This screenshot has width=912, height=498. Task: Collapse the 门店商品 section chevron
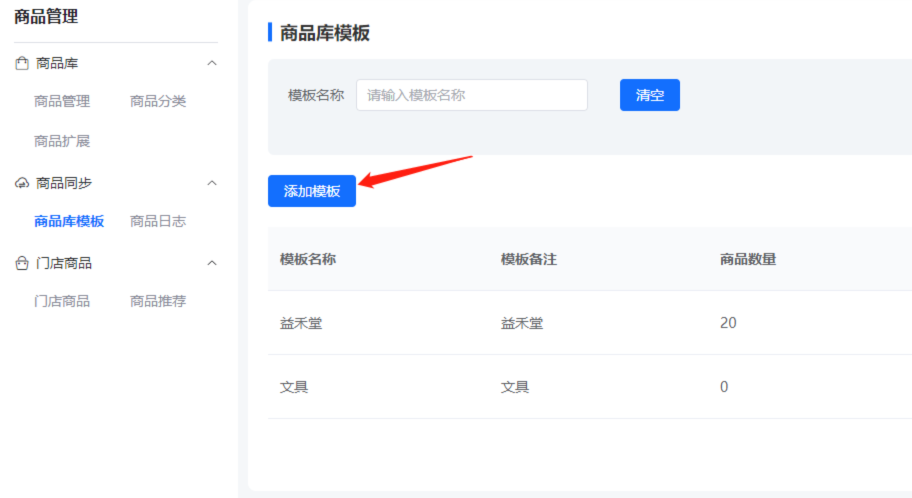[212, 263]
